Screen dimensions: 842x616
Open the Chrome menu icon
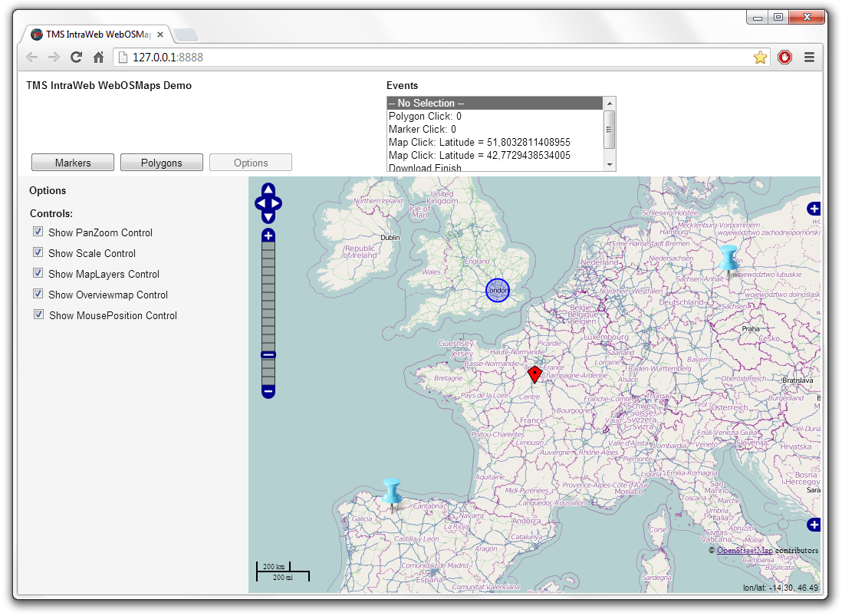point(809,58)
